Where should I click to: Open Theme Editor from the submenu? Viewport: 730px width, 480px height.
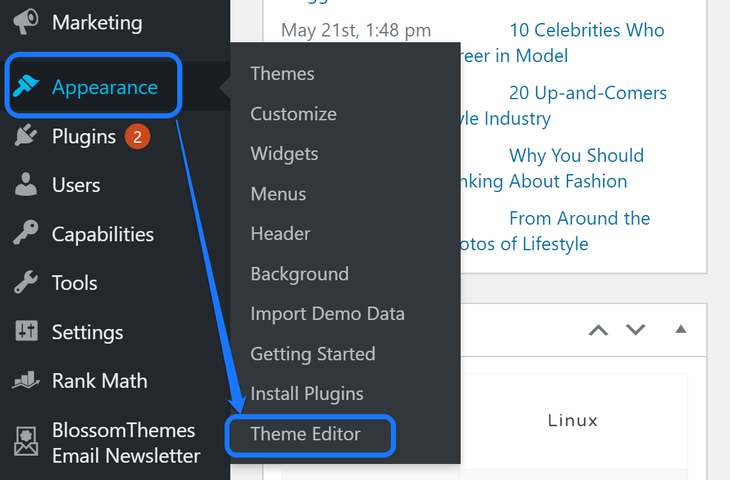305,434
